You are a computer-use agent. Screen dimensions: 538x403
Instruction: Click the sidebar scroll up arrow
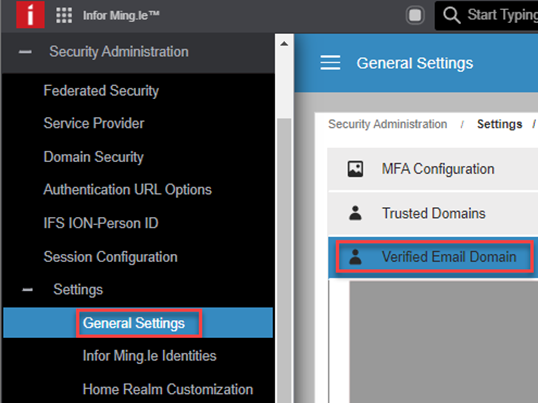[x=284, y=44]
